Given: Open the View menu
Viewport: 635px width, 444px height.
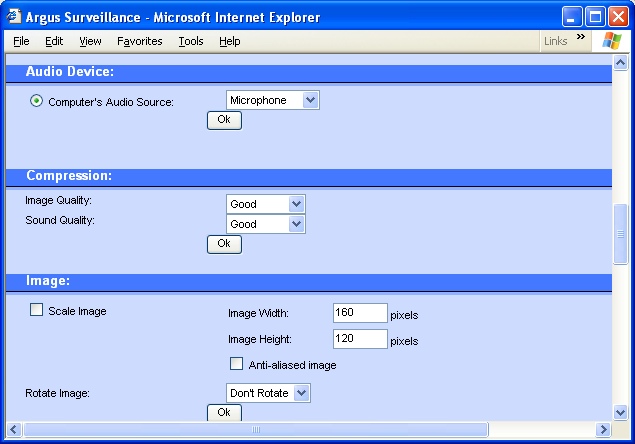Looking at the screenshot, I should pyautogui.click(x=90, y=41).
